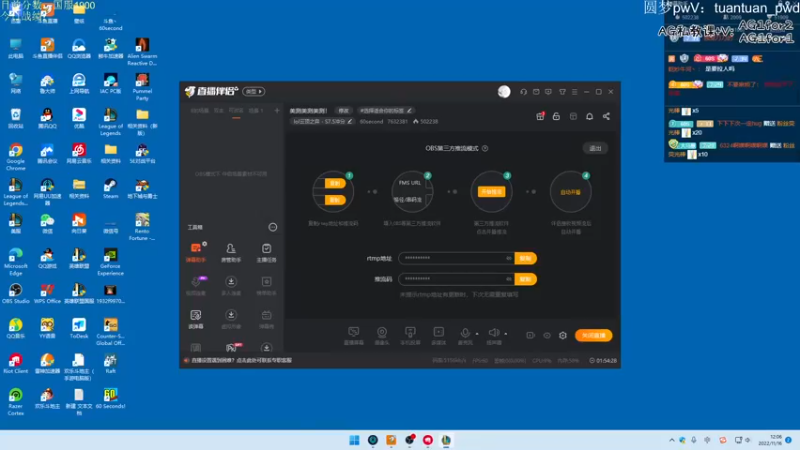This screenshot has width=800, height=450.
Task: Click the toolbox more options circle button
Action: click(273, 227)
